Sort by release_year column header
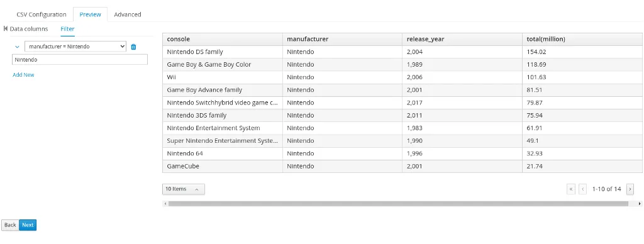 coord(462,39)
